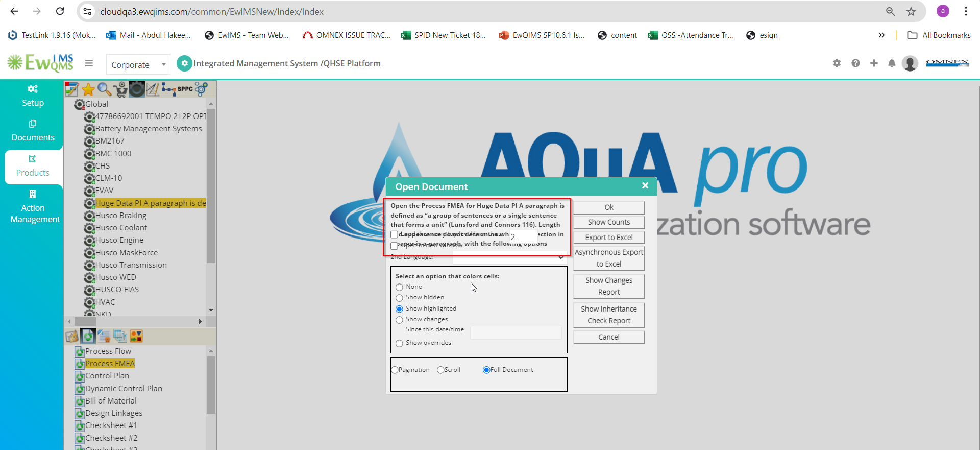Choose Full Document display mode

tap(486, 370)
